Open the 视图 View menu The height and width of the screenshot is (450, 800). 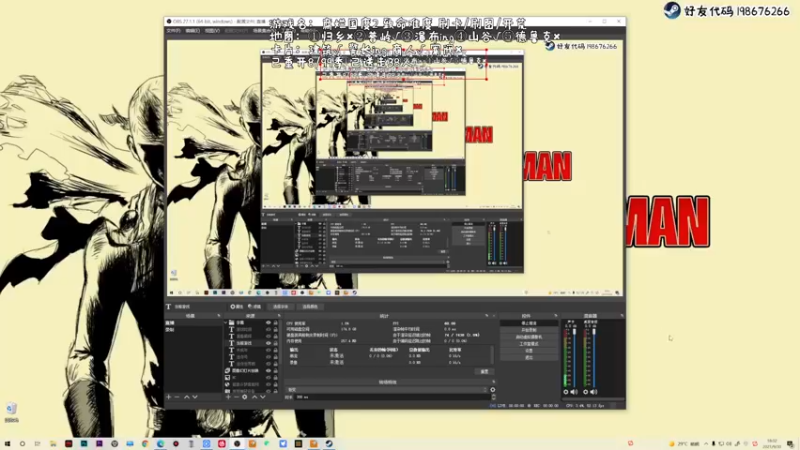tap(212, 31)
